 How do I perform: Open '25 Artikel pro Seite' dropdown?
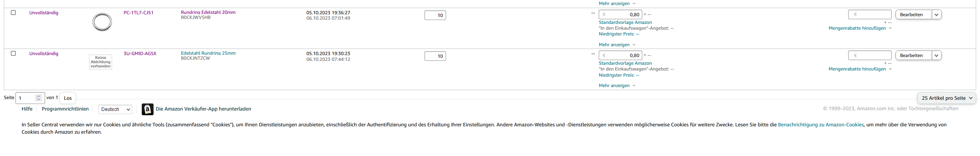click(946, 98)
